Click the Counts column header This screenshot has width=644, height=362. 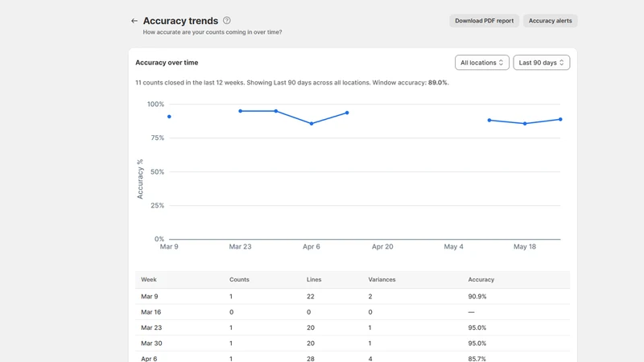[x=239, y=279]
